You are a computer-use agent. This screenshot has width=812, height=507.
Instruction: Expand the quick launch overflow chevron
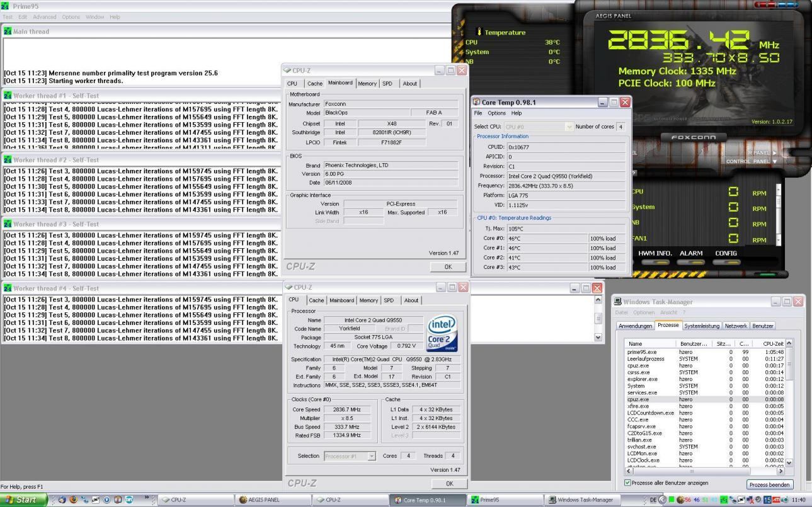click(146, 497)
